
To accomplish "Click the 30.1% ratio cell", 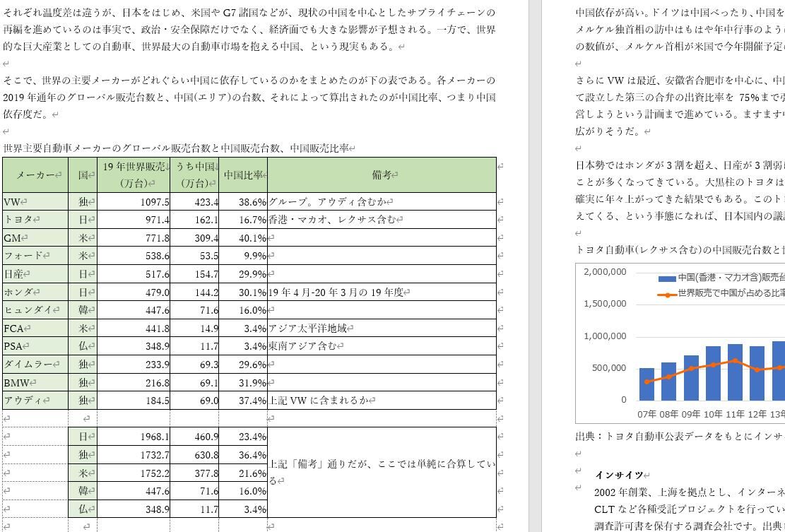I will [243, 292].
